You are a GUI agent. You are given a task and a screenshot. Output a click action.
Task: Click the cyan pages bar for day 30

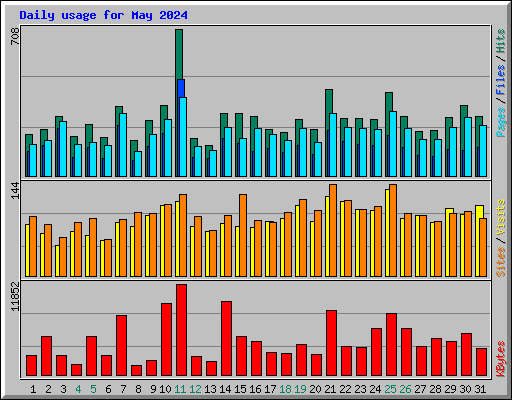(x=468, y=147)
